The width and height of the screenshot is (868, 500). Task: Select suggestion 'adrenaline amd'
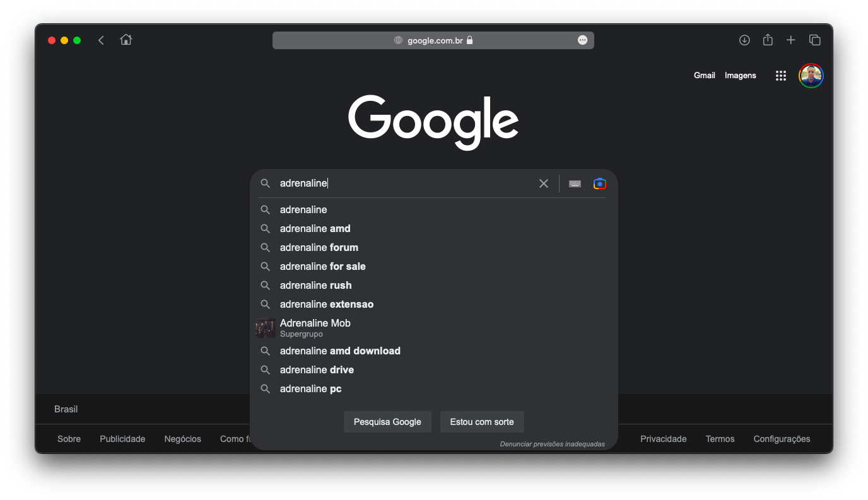[x=434, y=229]
